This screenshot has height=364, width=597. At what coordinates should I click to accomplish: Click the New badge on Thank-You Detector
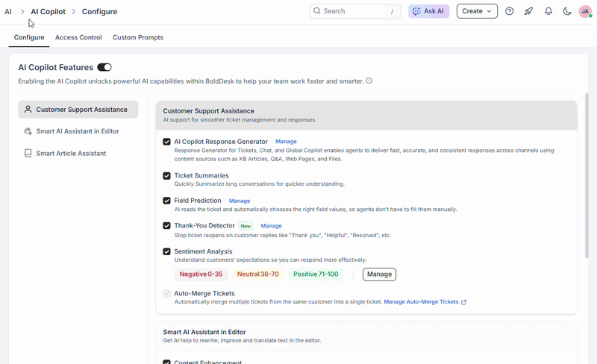(246, 226)
